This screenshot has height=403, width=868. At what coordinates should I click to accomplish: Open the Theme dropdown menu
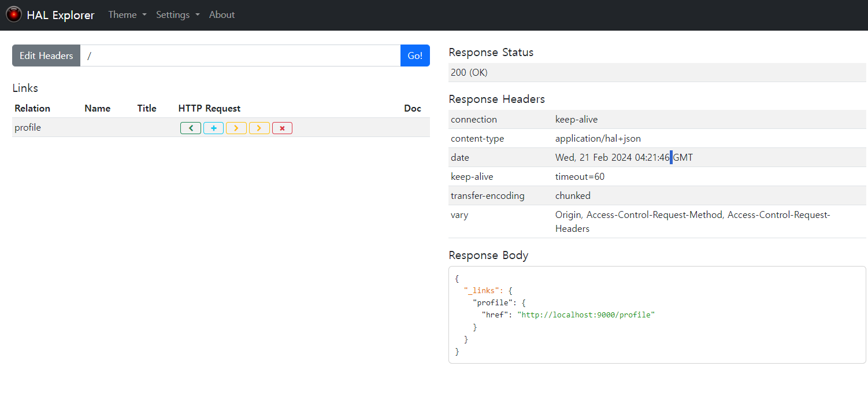pyautogui.click(x=127, y=15)
